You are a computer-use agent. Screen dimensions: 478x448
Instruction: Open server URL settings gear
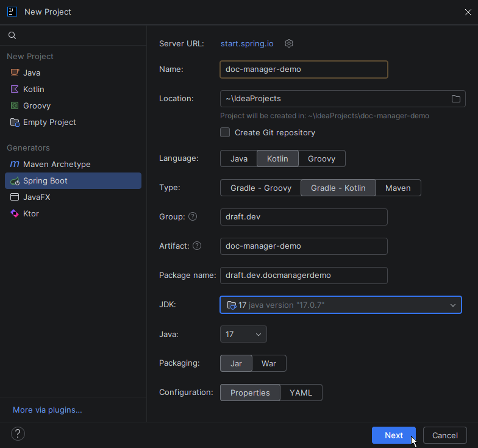point(289,43)
